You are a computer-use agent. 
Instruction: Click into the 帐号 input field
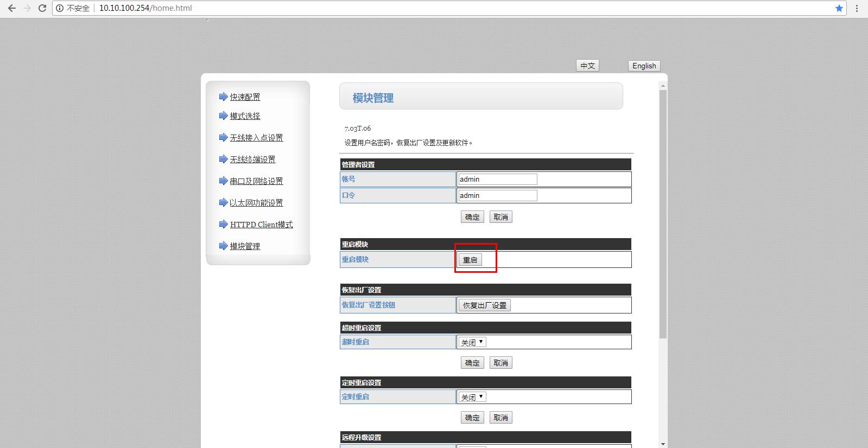coord(497,179)
